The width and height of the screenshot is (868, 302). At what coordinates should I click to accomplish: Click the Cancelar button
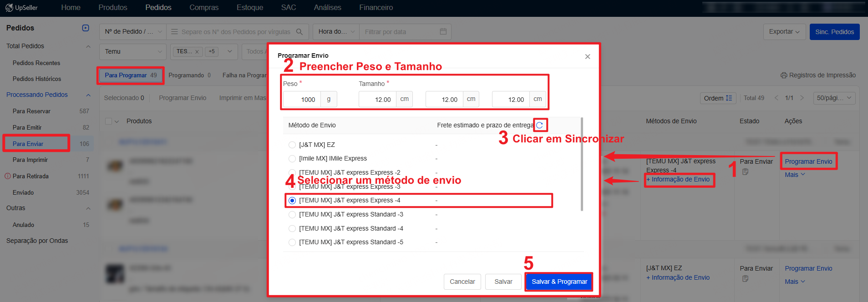click(x=462, y=282)
